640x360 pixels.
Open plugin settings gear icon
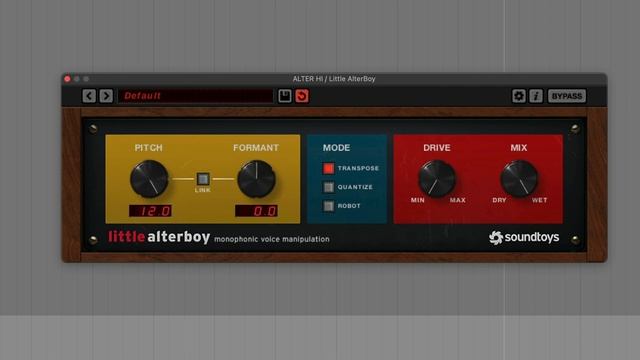coord(519,96)
